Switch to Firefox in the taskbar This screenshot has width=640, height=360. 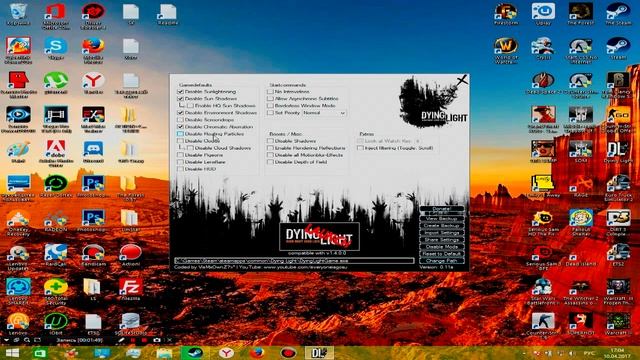click(257, 353)
